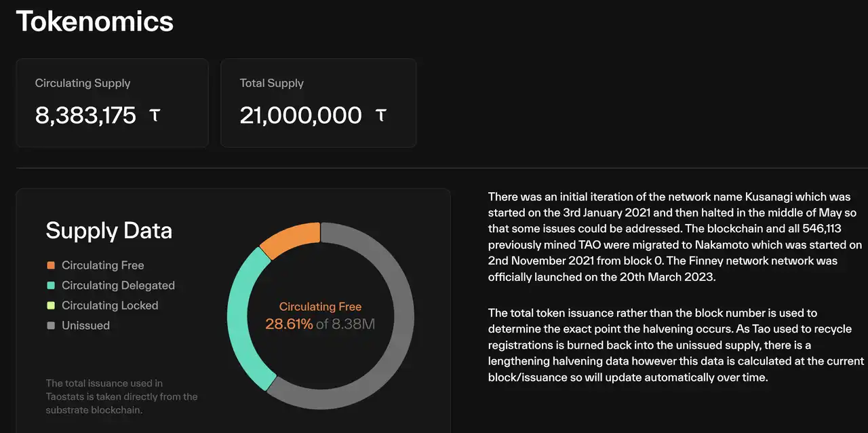
Task: Toggle the Unissued legend label
Action: [85, 326]
